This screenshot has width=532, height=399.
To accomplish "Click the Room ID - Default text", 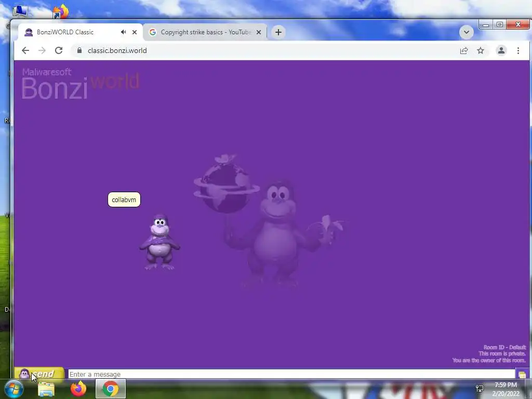I will (x=504, y=348).
